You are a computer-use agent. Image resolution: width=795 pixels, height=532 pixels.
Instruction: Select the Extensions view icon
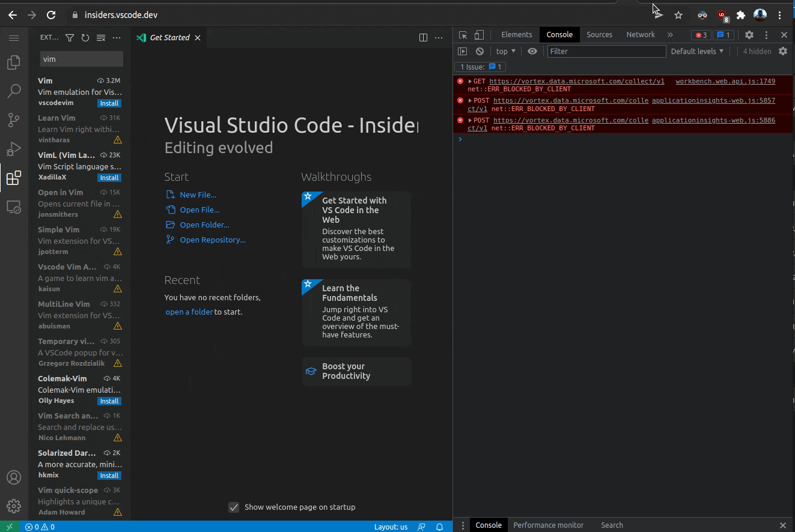click(14, 178)
